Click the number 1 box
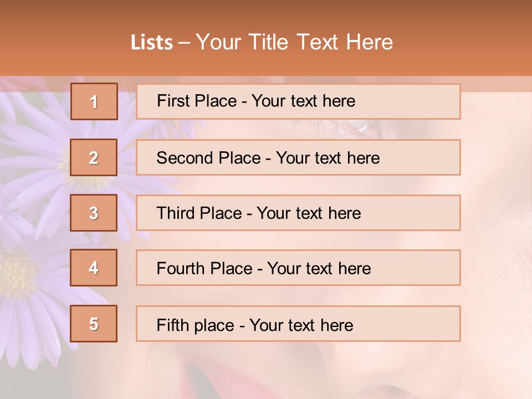Viewport: 532px width, 399px height. [94, 101]
